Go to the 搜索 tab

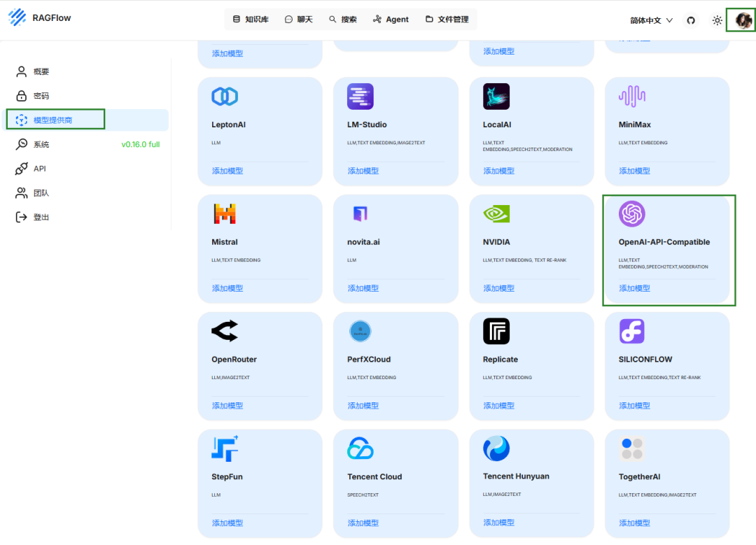343,20
